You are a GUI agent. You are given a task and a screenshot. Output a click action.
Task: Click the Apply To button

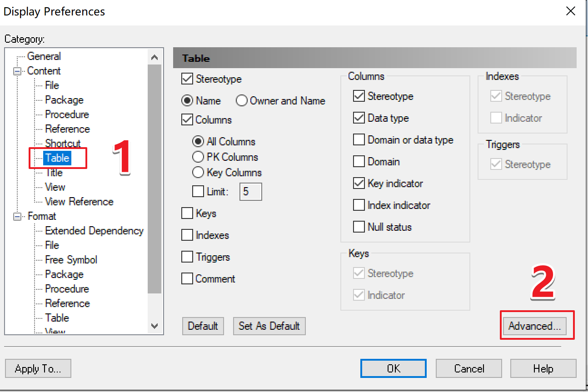[38, 368]
